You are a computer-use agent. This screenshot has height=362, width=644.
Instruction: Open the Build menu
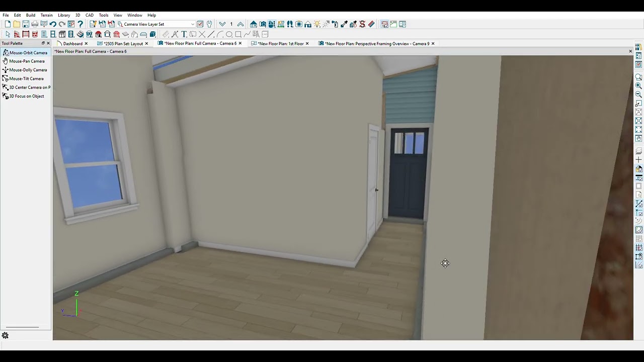pos(31,15)
